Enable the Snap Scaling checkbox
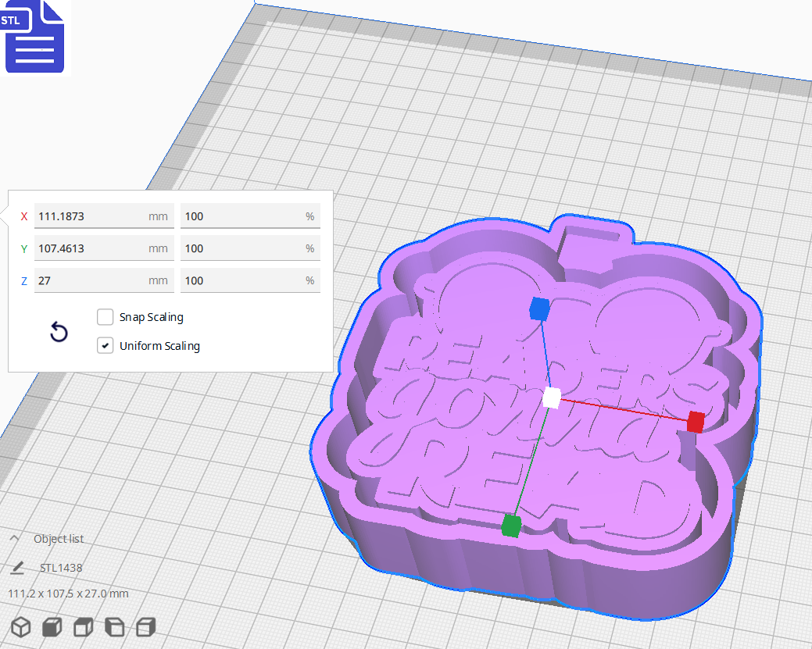This screenshot has height=649, width=812. (x=106, y=317)
